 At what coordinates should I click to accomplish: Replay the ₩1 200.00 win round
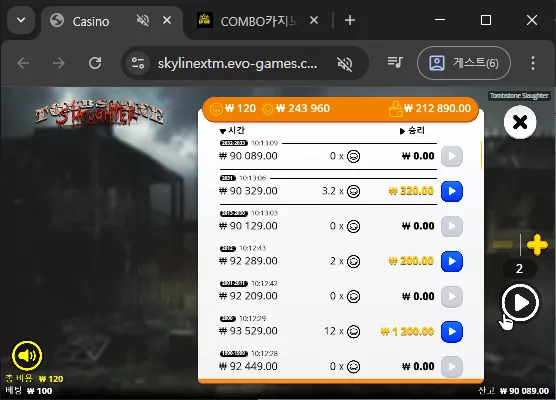click(452, 332)
